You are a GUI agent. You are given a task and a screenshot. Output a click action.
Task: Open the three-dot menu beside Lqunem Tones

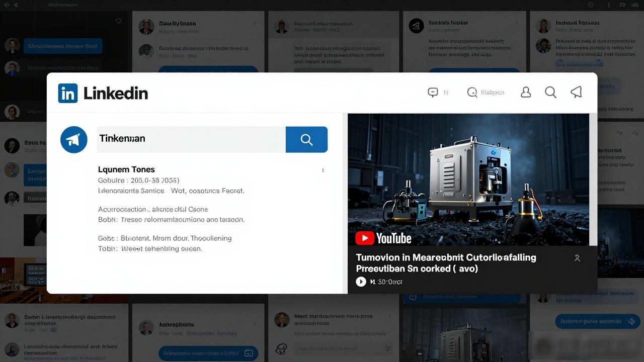[x=323, y=170]
